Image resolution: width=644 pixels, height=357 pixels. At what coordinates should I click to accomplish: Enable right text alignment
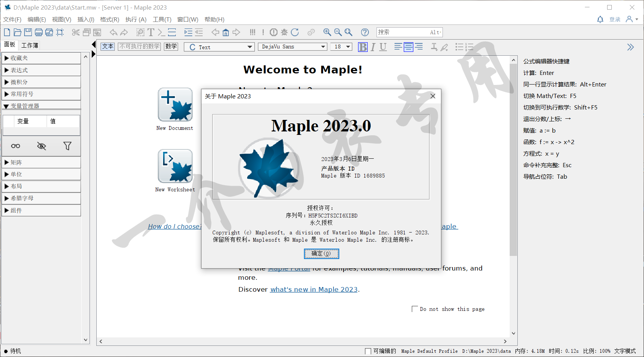point(419,47)
